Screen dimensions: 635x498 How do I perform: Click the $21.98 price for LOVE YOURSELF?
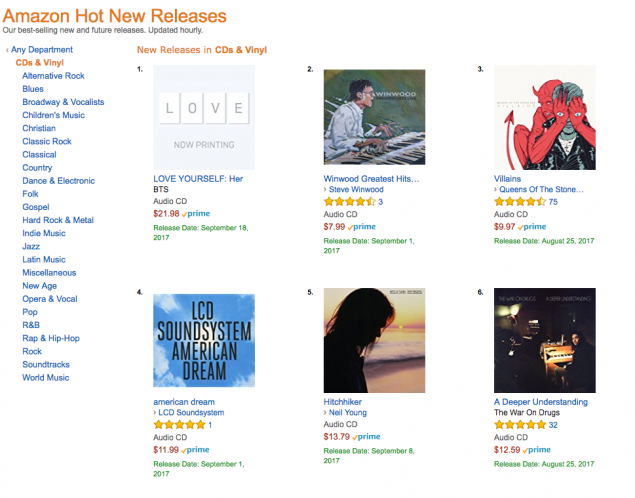(165, 214)
